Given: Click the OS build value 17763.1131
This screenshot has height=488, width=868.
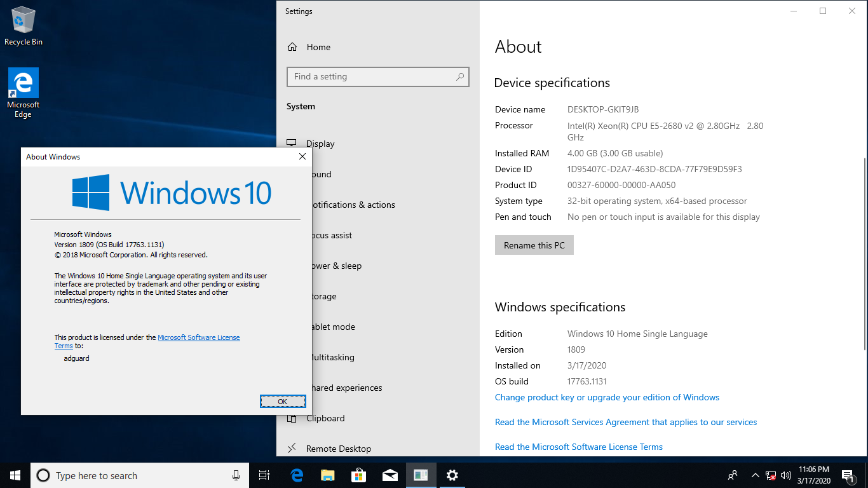Looking at the screenshot, I should [x=587, y=381].
